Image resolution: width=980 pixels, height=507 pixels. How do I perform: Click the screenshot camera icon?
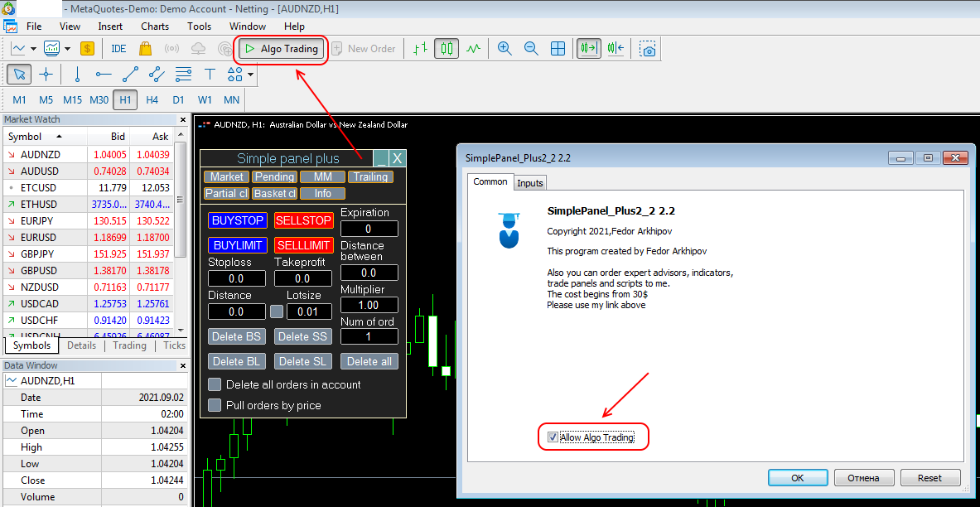649,48
